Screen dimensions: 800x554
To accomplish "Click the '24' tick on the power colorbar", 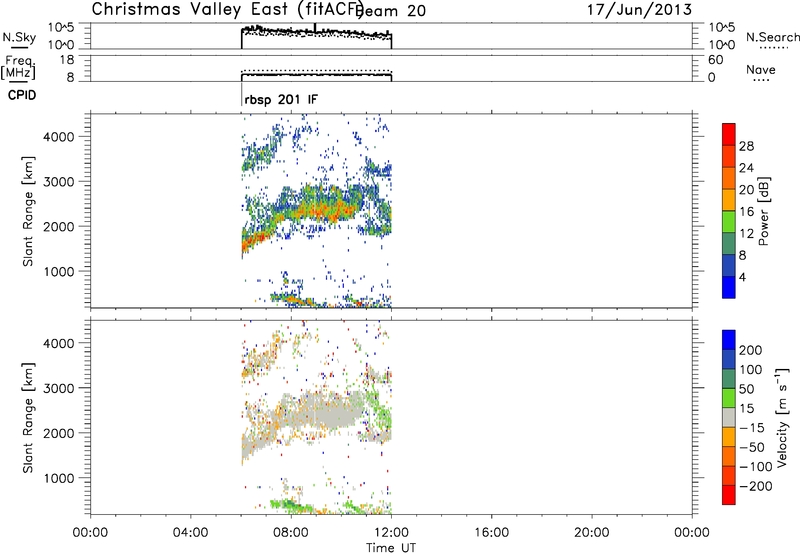I will (x=746, y=168).
